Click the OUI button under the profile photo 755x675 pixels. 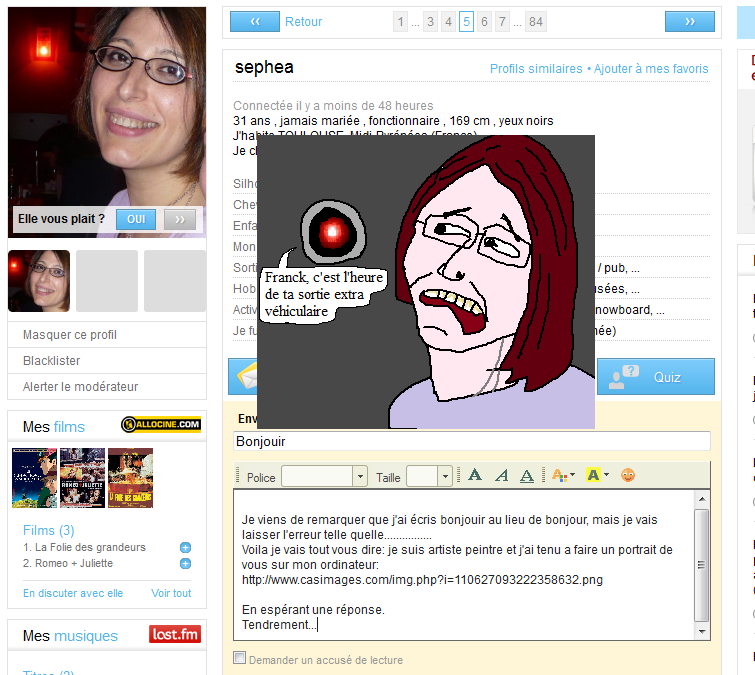(136, 219)
